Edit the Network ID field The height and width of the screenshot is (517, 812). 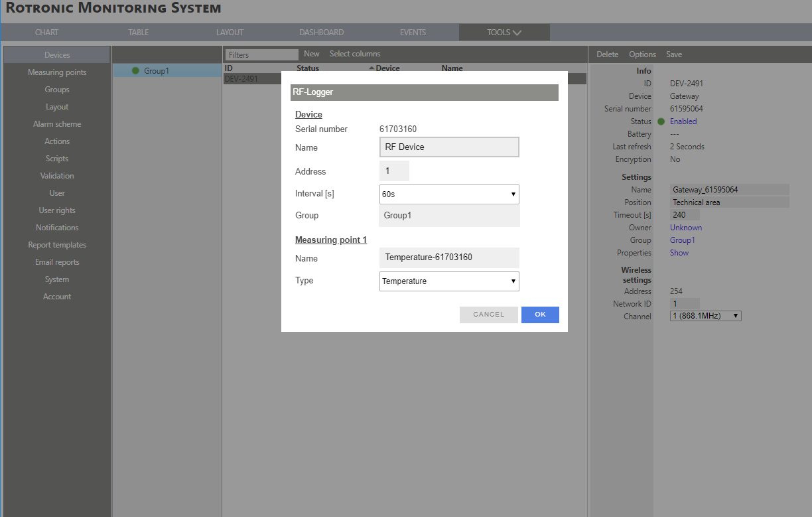click(x=685, y=303)
